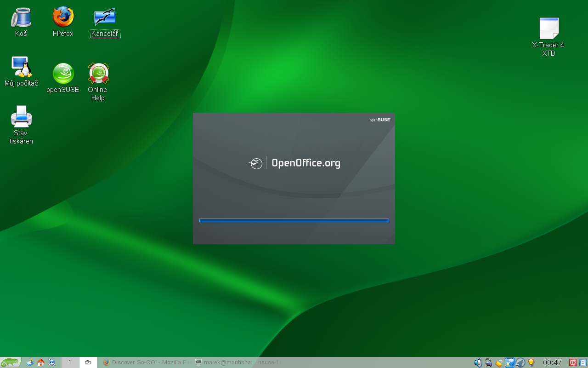Click the light bulb tray icon
The image size is (588, 368).
pos(531,362)
